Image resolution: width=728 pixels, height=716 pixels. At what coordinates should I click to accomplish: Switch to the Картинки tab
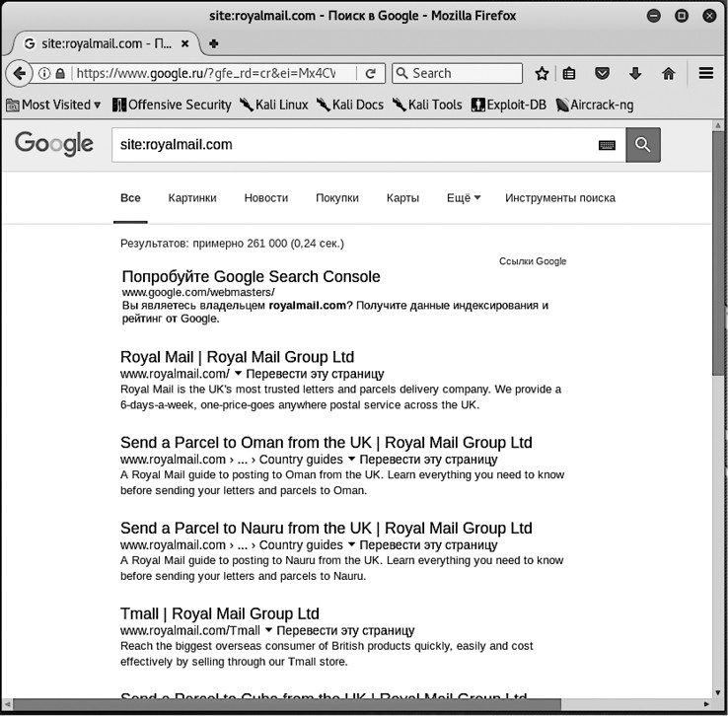point(192,198)
